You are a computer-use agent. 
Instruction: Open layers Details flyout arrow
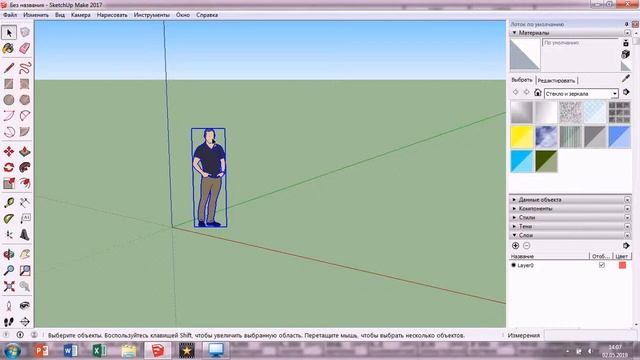626,245
